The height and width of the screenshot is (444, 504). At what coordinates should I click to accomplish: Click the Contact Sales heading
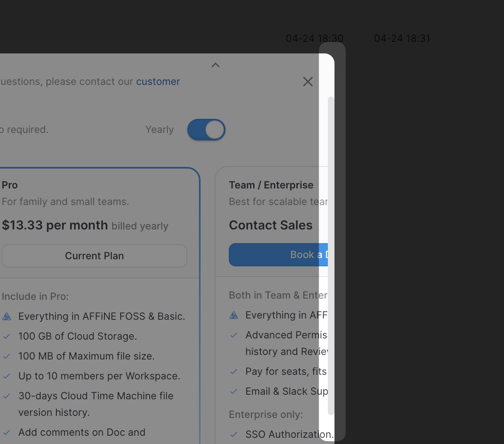pyautogui.click(x=271, y=225)
